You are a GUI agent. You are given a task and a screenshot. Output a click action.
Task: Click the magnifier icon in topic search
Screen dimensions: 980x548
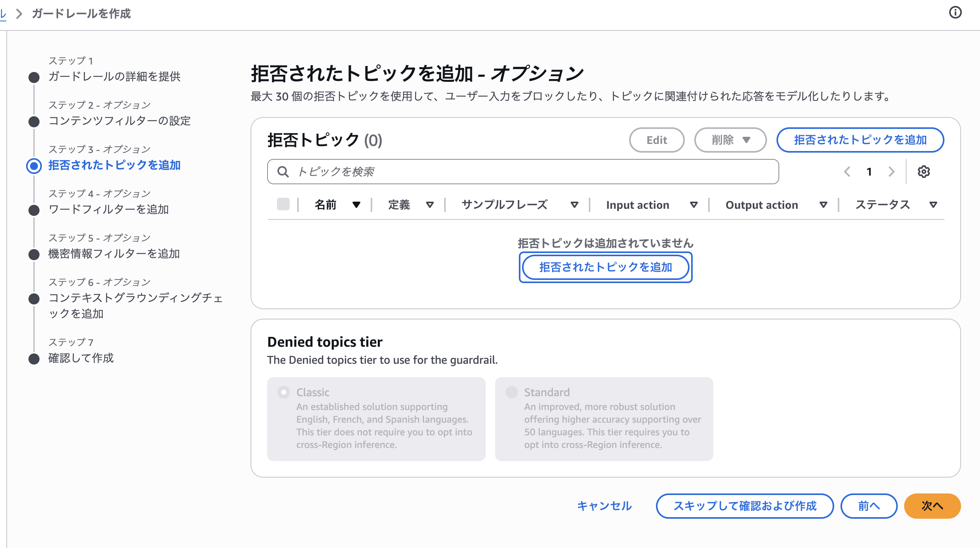[x=283, y=172]
